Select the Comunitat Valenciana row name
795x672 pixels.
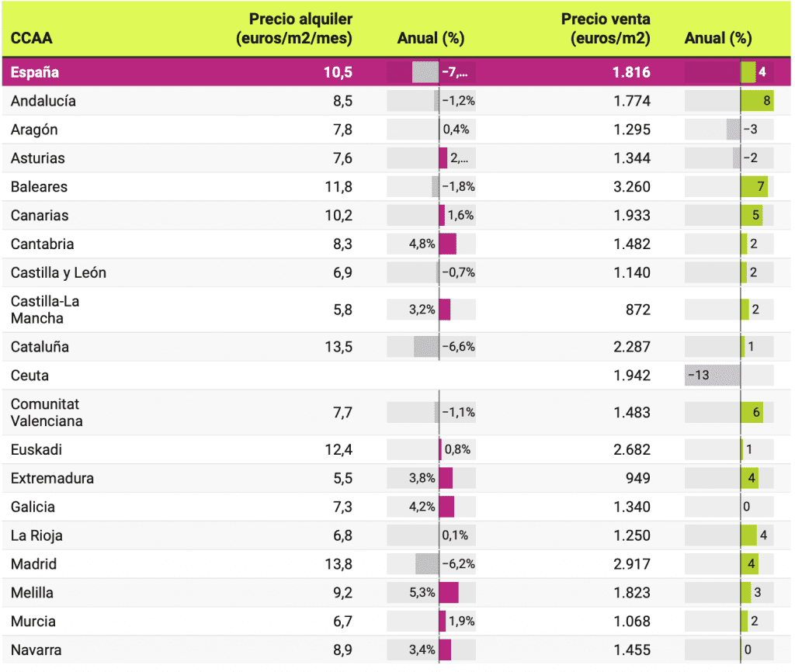46,413
